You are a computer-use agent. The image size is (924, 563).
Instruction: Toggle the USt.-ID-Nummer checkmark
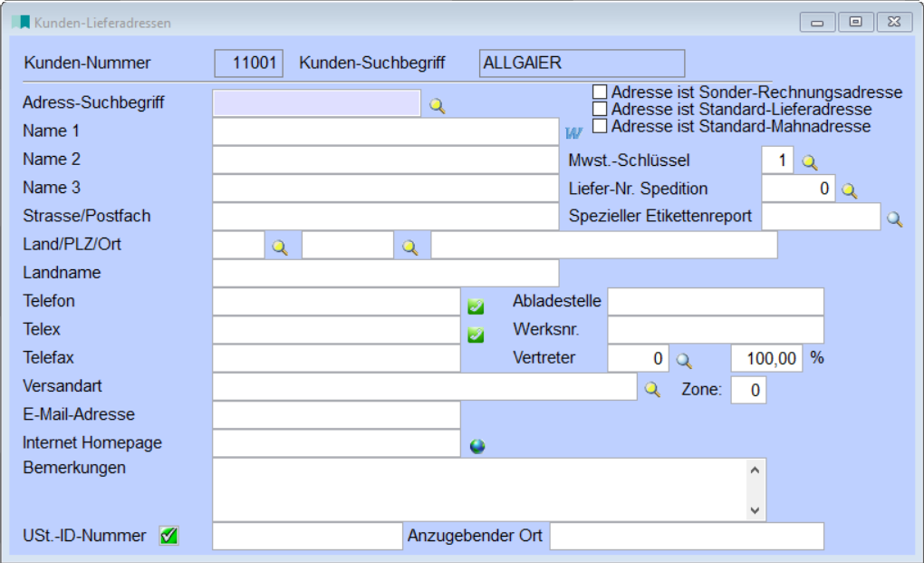168,535
